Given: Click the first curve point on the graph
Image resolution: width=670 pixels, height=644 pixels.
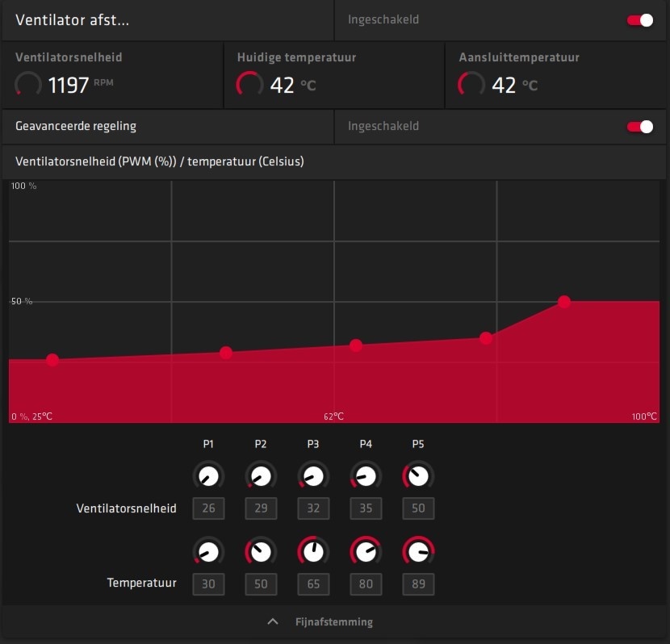Looking at the screenshot, I should 52,360.
